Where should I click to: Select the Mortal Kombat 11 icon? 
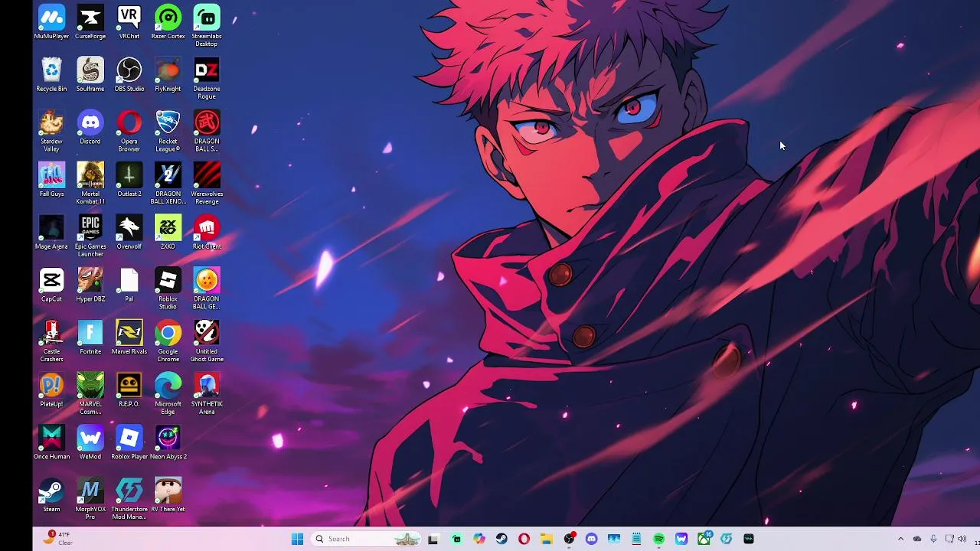pyautogui.click(x=90, y=184)
